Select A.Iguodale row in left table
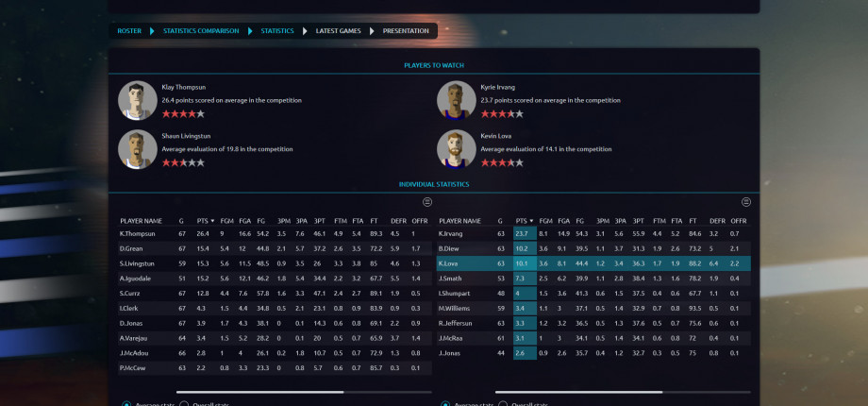Viewport: 868px width, 406px height. pyautogui.click(x=275, y=279)
